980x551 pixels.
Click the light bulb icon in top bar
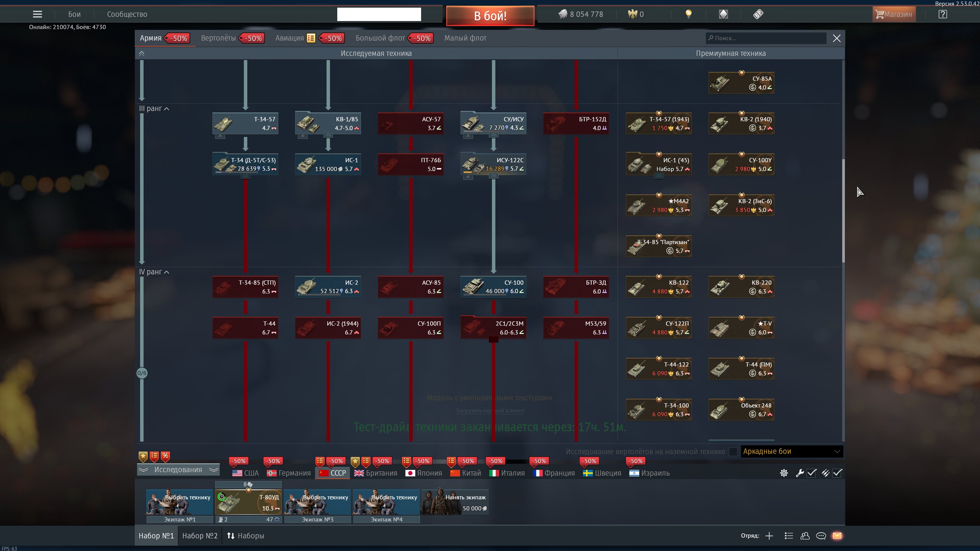click(688, 14)
